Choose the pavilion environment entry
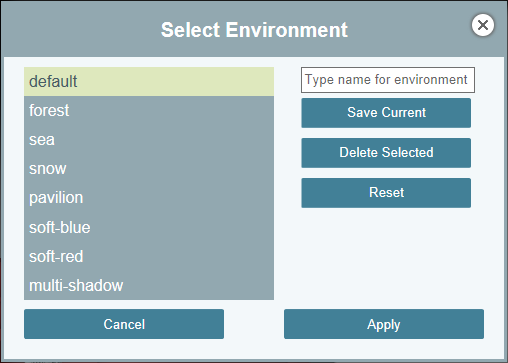The image size is (508, 363). (149, 198)
